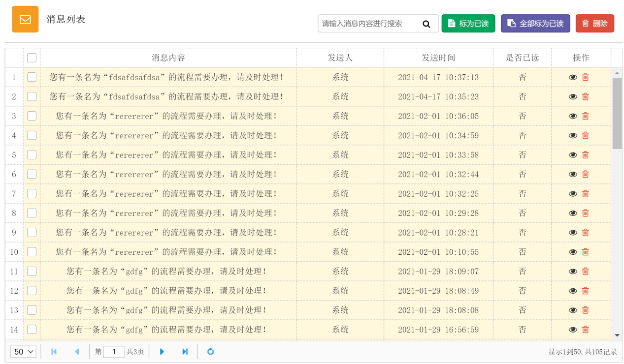Click the 发送时间 column header
Image resolution: width=624 pixels, height=364 pixels.
(x=438, y=58)
